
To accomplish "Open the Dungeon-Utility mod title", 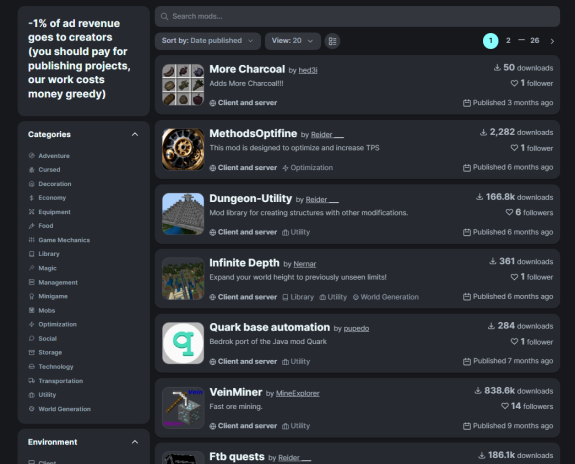I will coord(250,198).
